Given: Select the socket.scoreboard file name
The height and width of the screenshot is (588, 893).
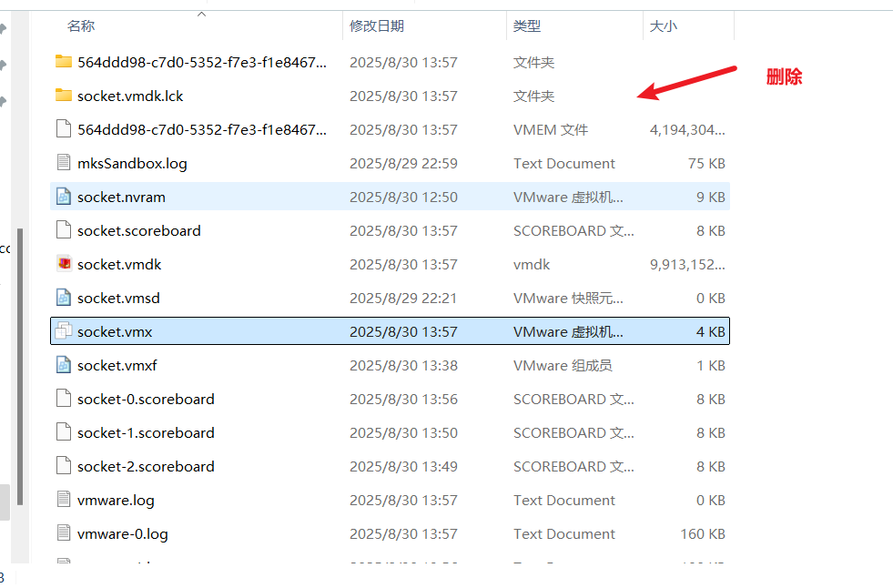Looking at the screenshot, I should tap(138, 230).
